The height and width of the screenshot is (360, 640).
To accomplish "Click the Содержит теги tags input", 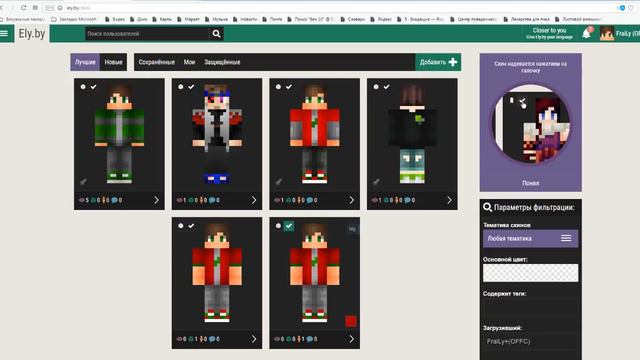I will pos(530,307).
